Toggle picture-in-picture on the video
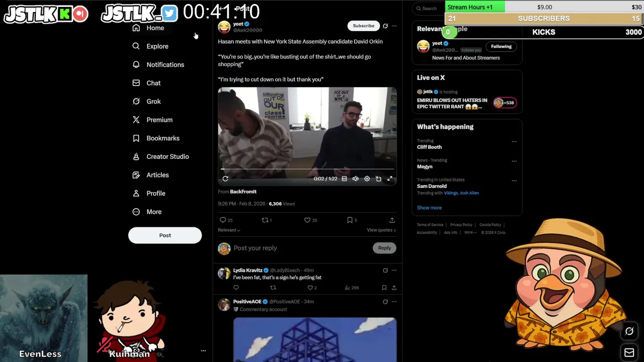Screen dimensions: 644x362 [x=378, y=178]
